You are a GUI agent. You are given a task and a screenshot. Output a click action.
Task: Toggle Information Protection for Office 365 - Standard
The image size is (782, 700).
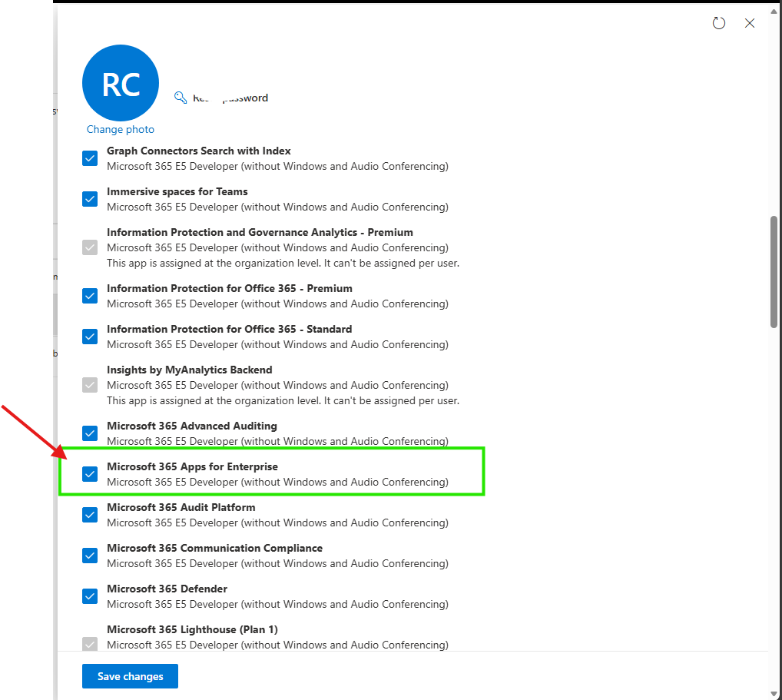click(x=90, y=337)
